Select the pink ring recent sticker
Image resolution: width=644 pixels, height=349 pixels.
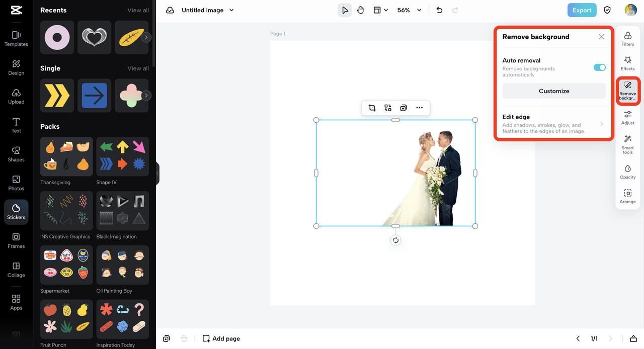pos(57,37)
